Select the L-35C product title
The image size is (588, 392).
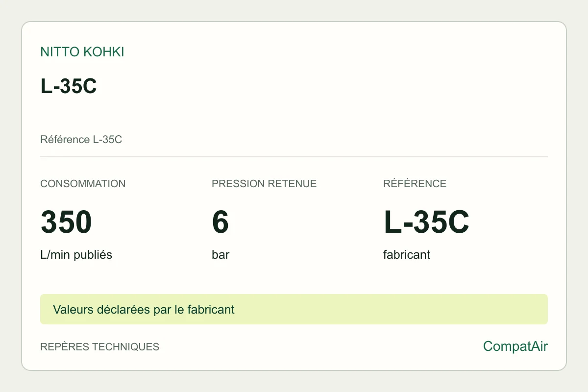[x=69, y=86]
